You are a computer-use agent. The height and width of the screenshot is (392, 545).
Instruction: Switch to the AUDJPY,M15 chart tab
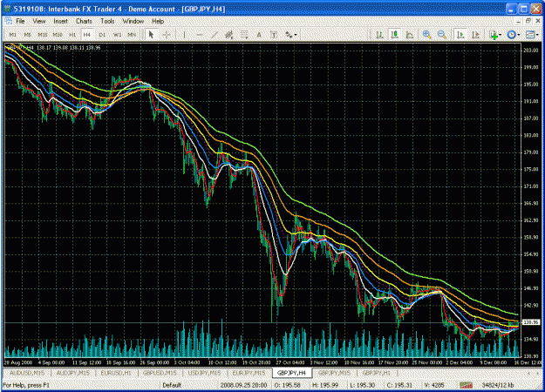[x=72, y=373]
